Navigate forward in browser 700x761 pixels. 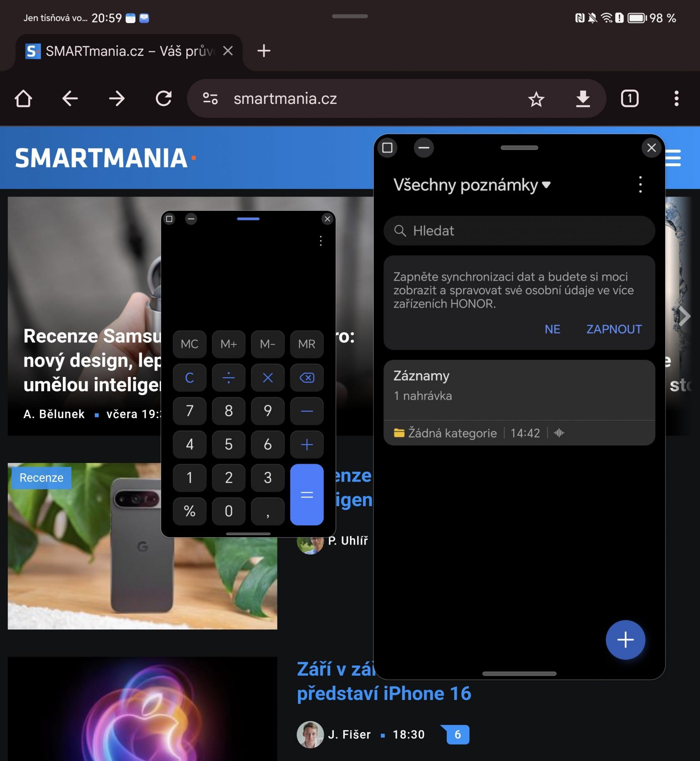(x=117, y=98)
